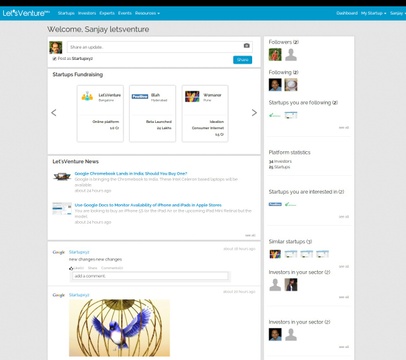Open the caged blue bird post image
The height and width of the screenshot is (360, 406).
pyautogui.click(x=119, y=328)
